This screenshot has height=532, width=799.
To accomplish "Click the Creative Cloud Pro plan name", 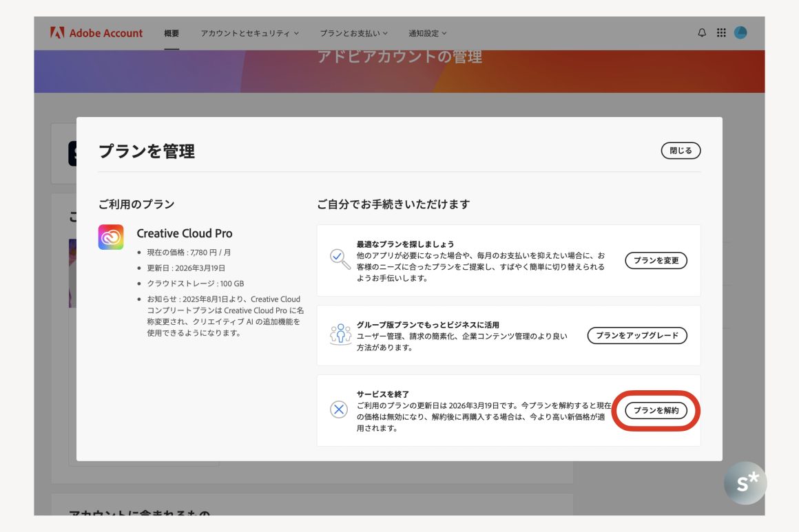I will click(185, 233).
